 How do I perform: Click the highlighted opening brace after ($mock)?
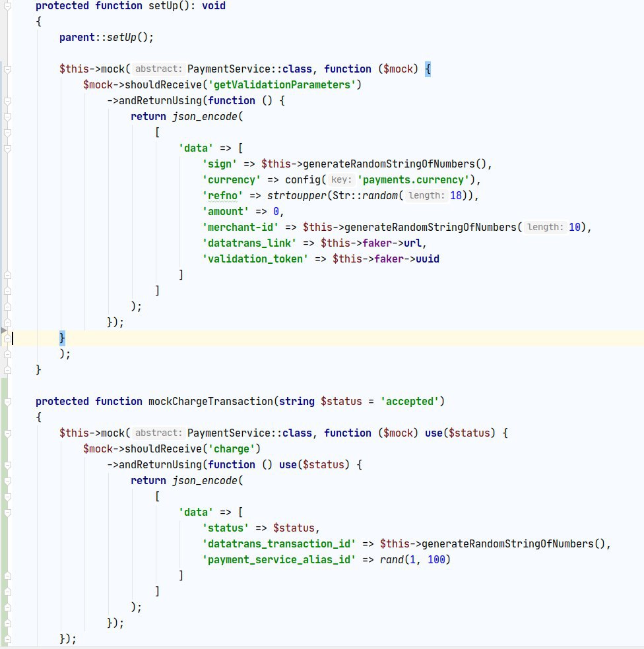(428, 69)
